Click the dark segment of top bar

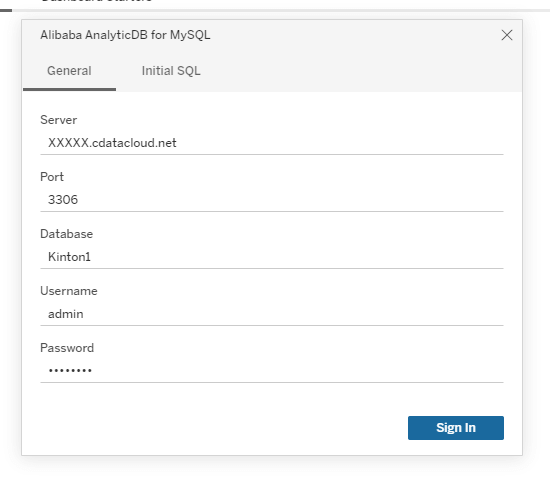(x=6, y=10)
